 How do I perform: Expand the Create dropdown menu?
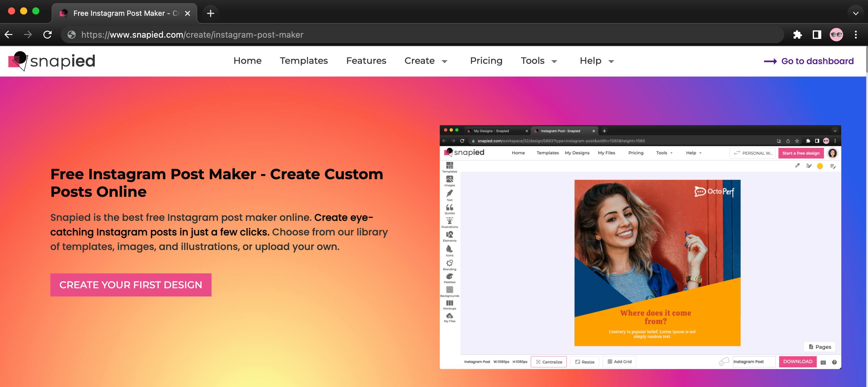426,61
